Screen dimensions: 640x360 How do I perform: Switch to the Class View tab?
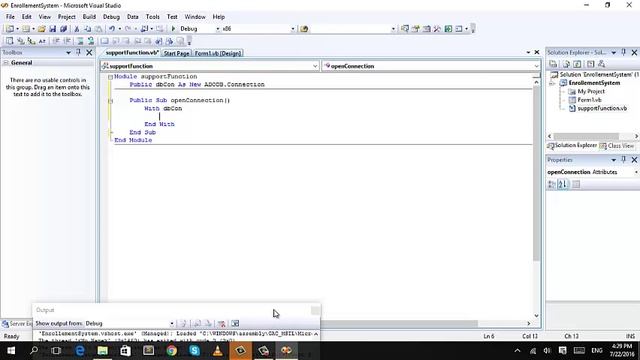point(617,146)
